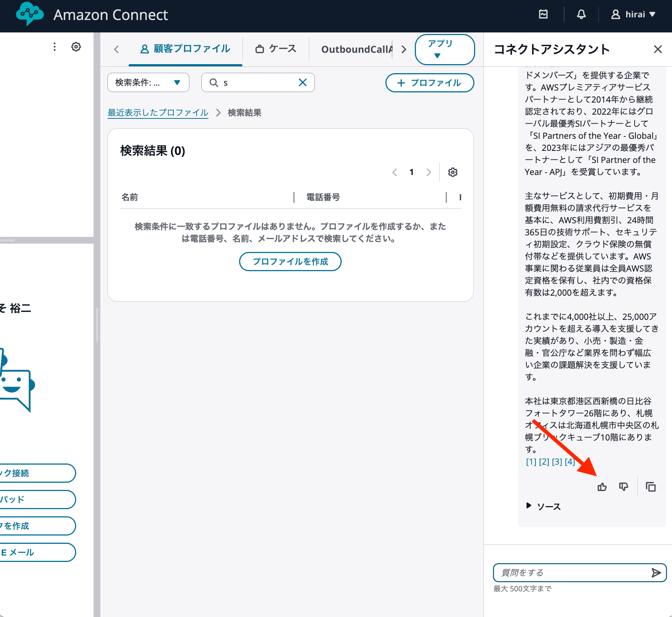Open the アプリ dropdown
The height and width of the screenshot is (617, 672).
(x=445, y=49)
